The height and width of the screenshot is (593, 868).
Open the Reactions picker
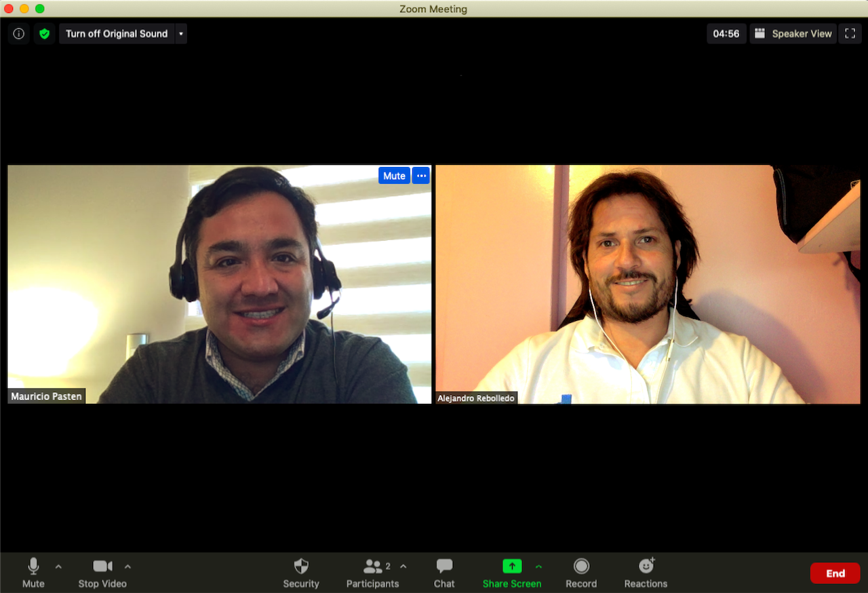(646, 573)
